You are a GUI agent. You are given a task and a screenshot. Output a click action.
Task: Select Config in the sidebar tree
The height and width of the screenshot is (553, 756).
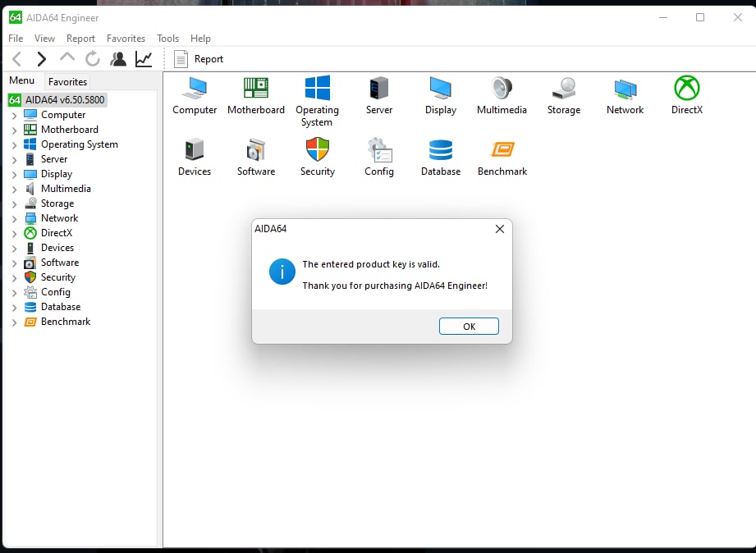[56, 292]
